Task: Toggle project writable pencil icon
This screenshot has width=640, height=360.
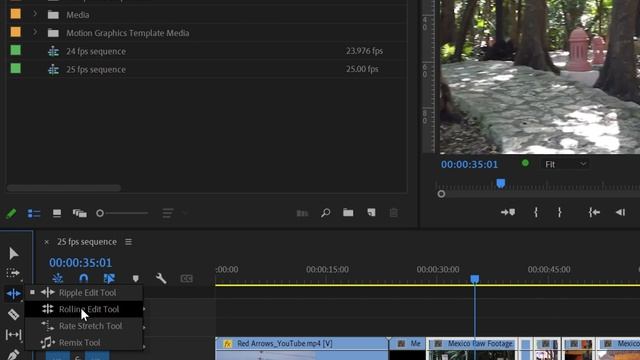Action: coord(11,213)
